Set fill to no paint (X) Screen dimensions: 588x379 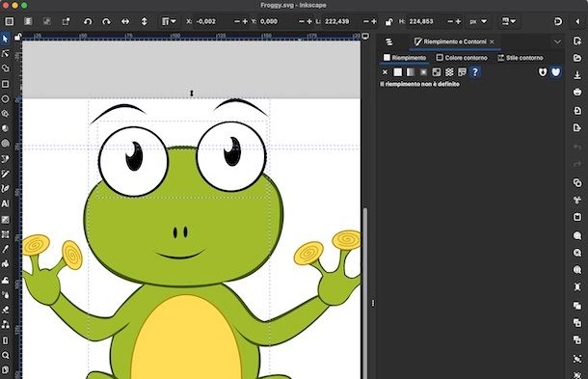coord(385,72)
